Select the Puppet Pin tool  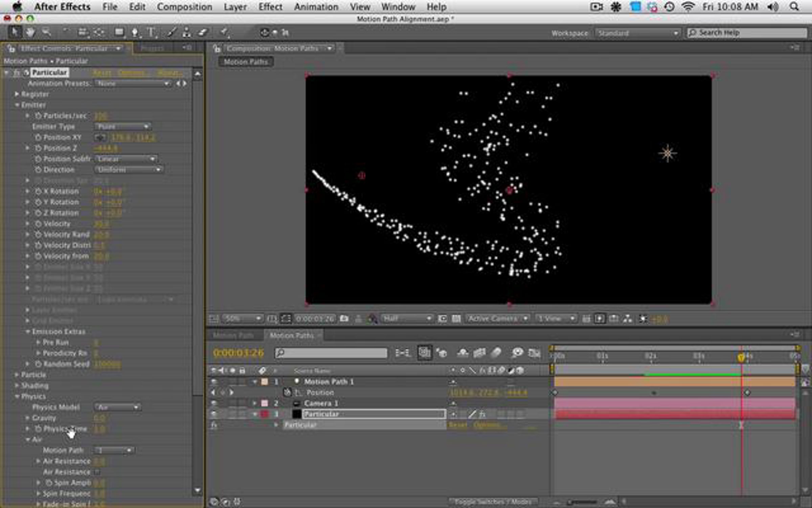point(224,33)
